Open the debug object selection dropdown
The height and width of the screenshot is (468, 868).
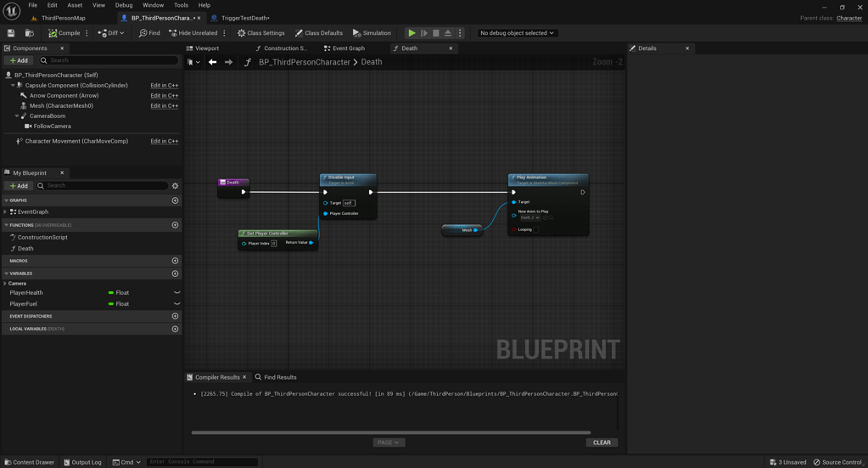517,33
